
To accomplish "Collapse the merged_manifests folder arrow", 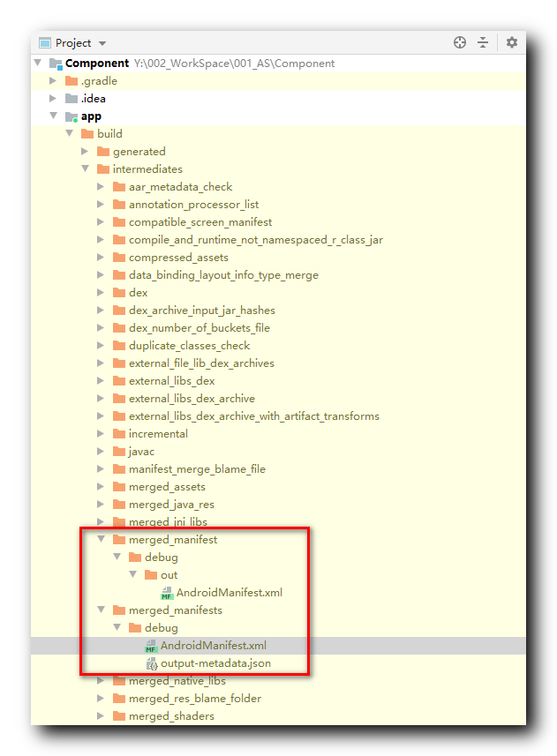I will [102, 610].
